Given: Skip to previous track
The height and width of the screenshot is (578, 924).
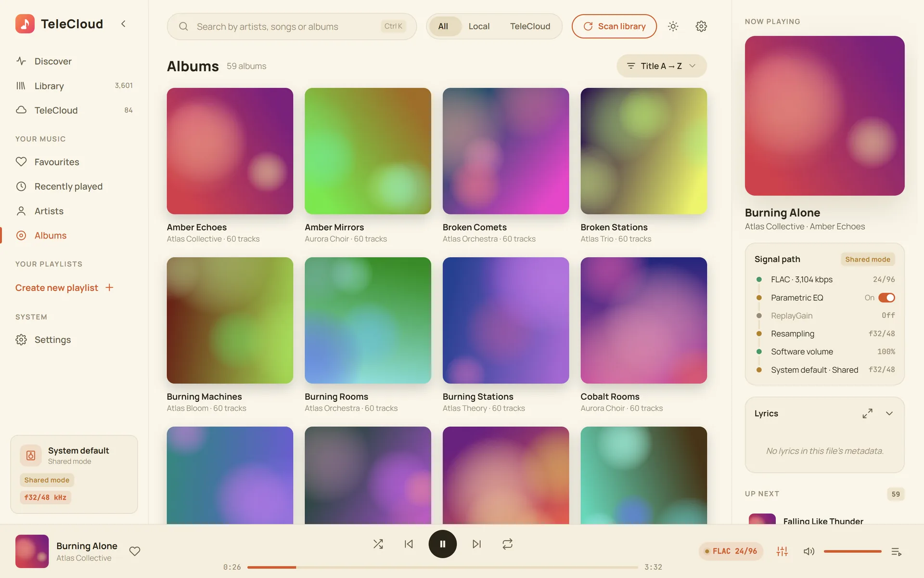Looking at the screenshot, I should (x=409, y=544).
